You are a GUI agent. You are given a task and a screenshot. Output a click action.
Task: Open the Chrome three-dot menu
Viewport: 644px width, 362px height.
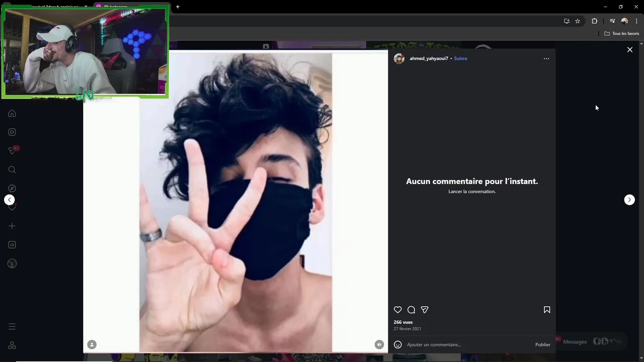tap(636, 21)
